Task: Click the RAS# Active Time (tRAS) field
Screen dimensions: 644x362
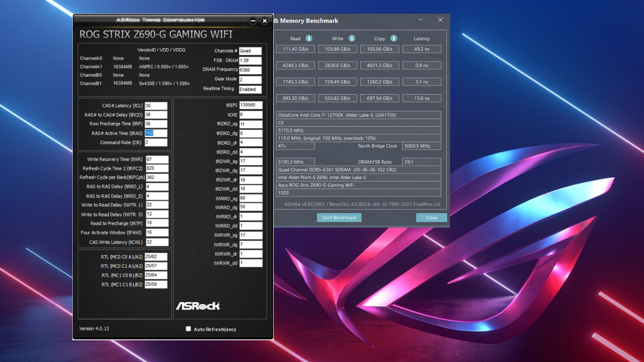Action: pos(156,133)
